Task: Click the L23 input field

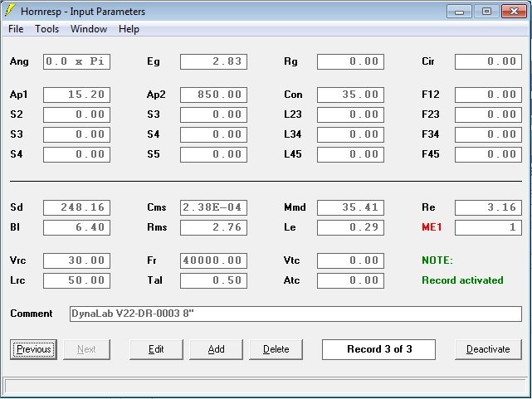Action: 350,114
